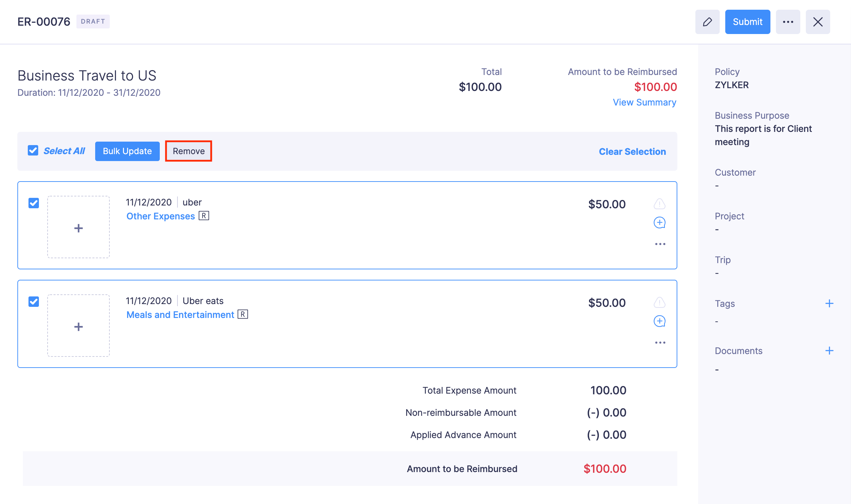851x504 pixels.
Task: Open more options via the ellipsis icon in header
Action: [788, 22]
